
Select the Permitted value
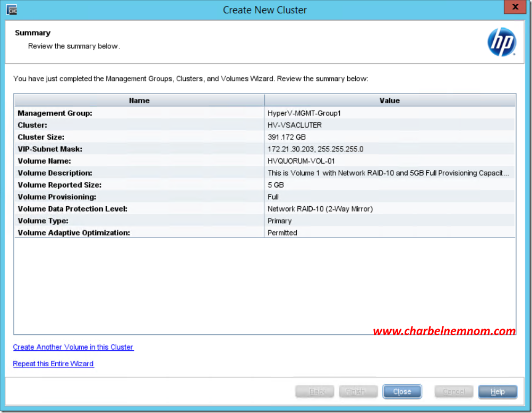[x=282, y=233]
